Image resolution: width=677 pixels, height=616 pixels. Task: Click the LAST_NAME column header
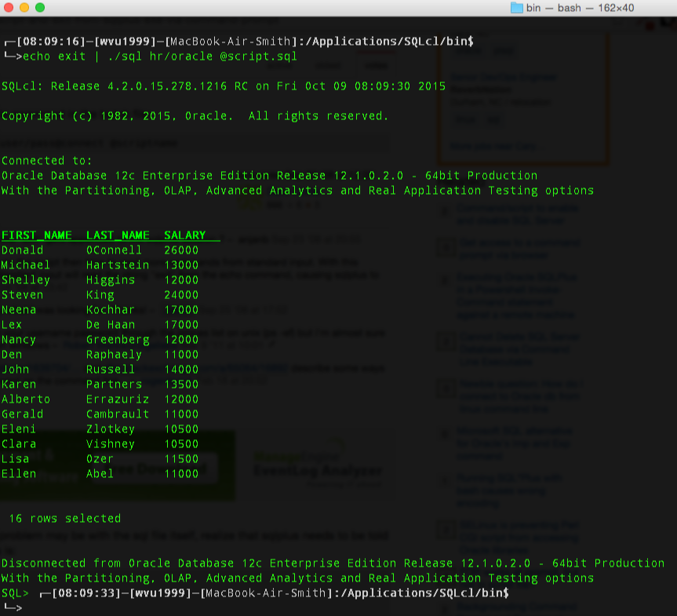[118, 235]
